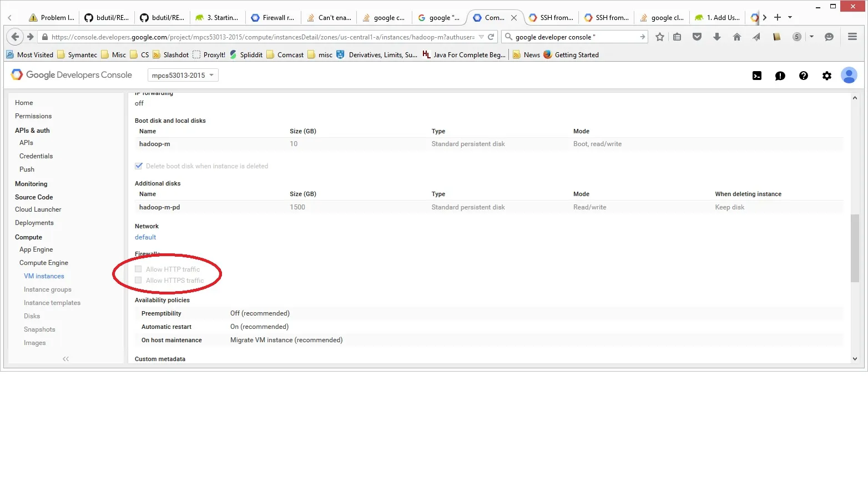
Task: Select Home in the console sidebar
Action: pyautogui.click(x=24, y=103)
